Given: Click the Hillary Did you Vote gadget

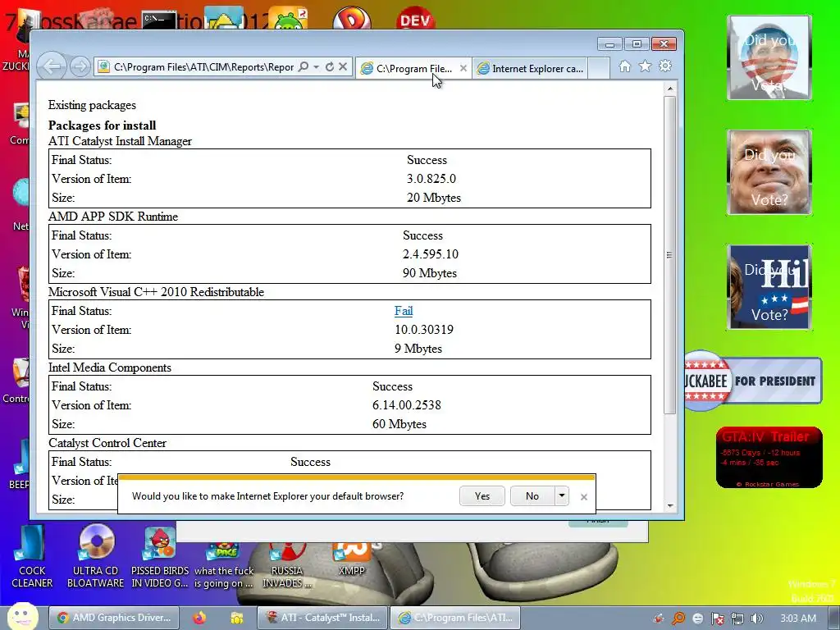Looking at the screenshot, I should (769, 287).
